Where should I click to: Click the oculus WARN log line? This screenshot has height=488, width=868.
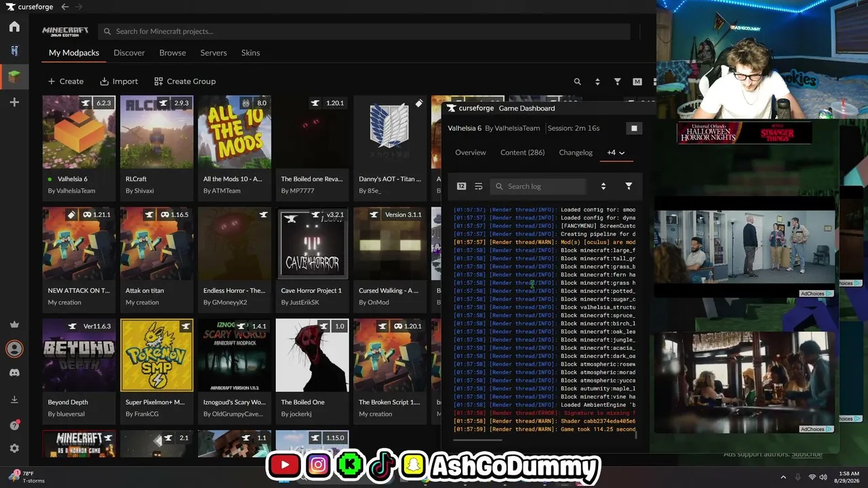pos(545,242)
